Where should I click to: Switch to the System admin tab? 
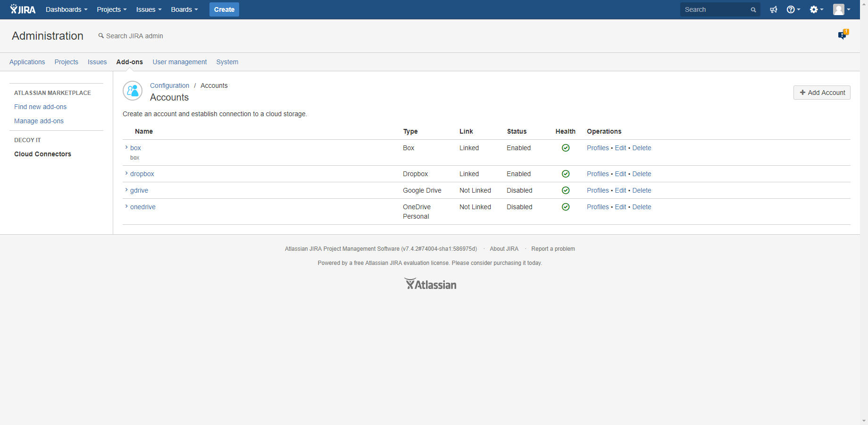click(x=227, y=62)
